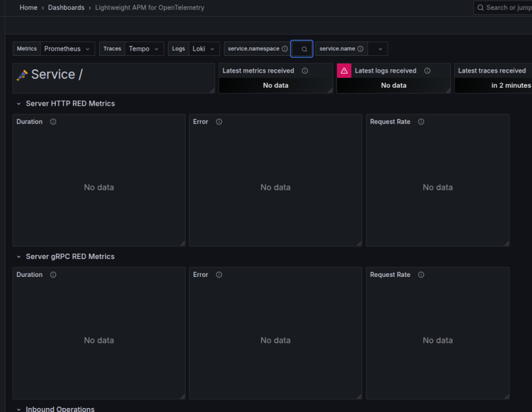The image size is (532, 412).
Task: Click info icon beside HTTP Duration panel title
Action: (53, 122)
